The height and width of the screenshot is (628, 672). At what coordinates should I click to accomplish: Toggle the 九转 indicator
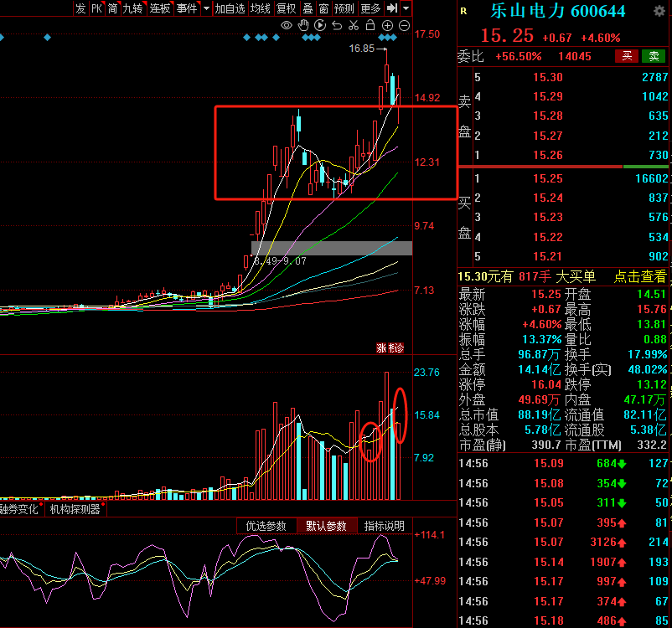133,8
